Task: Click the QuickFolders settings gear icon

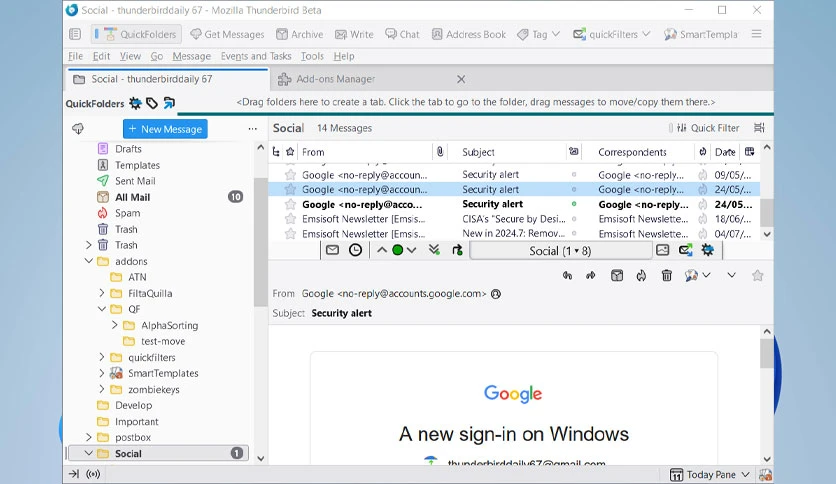Action: tap(135, 103)
